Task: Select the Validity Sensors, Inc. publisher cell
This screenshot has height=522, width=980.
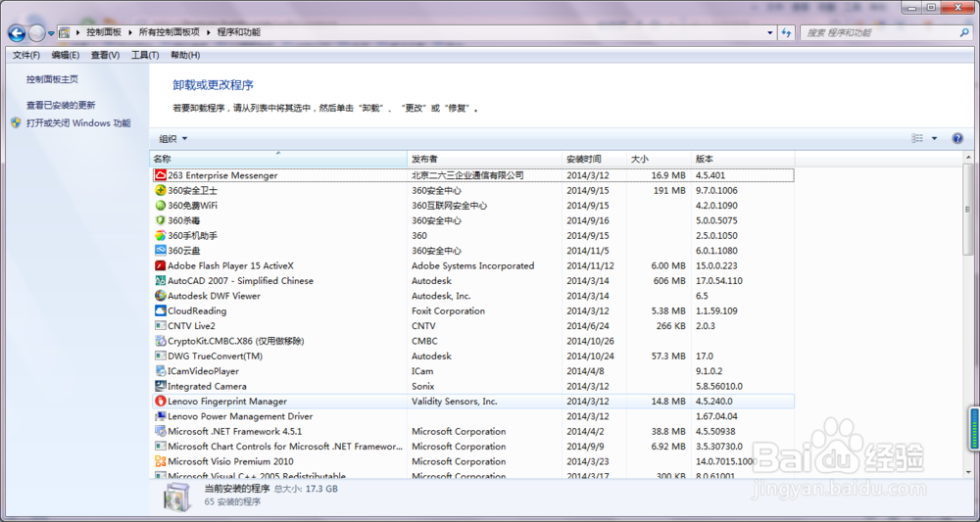Action: [x=455, y=401]
